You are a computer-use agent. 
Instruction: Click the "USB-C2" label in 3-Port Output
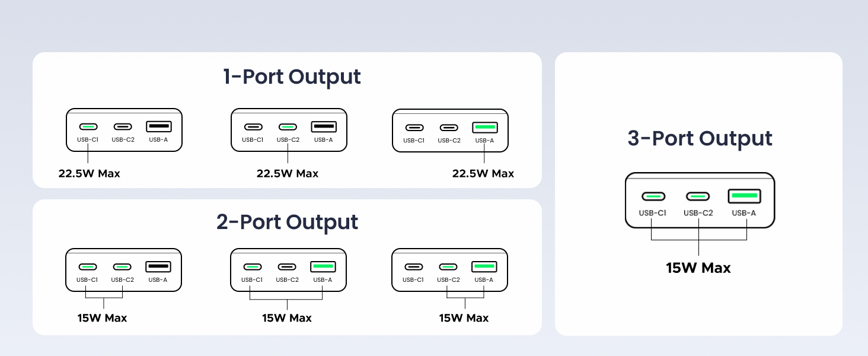tap(698, 213)
